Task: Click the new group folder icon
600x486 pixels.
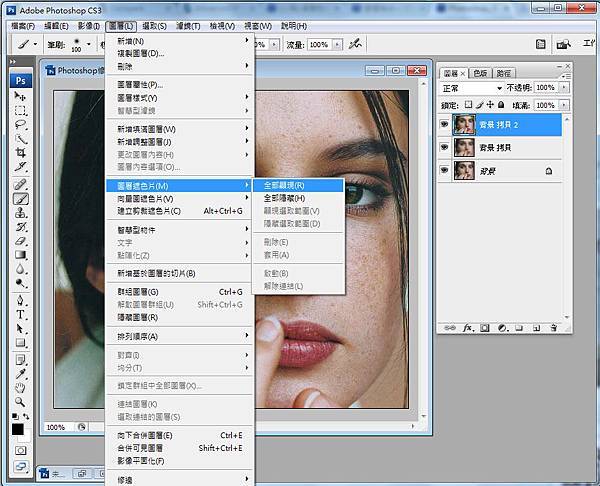Action: (x=519, y=328)
